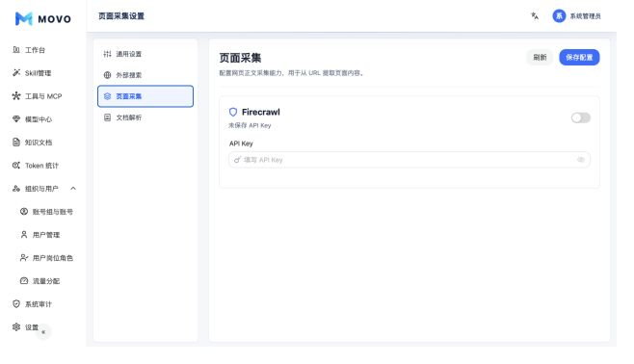Click the 流量分配 gauge icon
634x364 pixels.
click(24, 281)
